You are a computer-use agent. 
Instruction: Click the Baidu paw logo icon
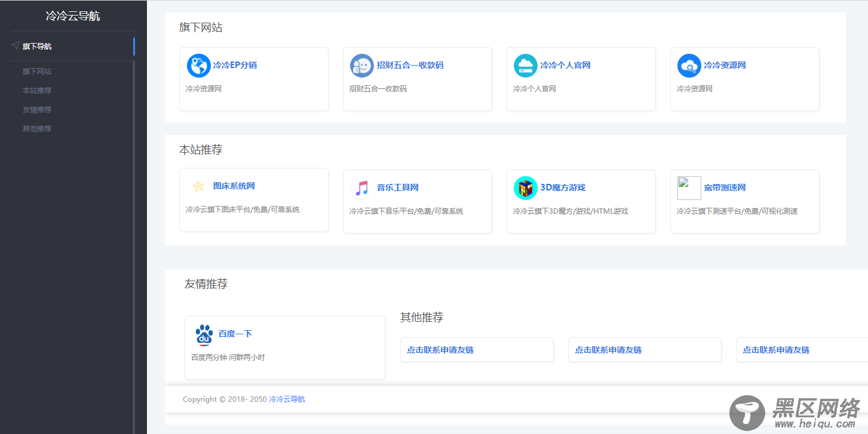point(204,334)
